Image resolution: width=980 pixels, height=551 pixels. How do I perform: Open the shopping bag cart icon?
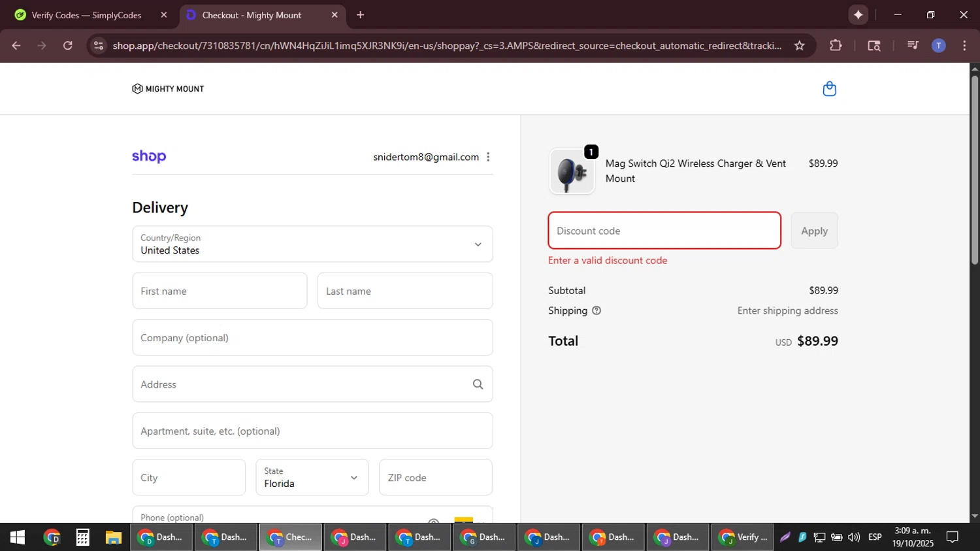tap(829, 88)
